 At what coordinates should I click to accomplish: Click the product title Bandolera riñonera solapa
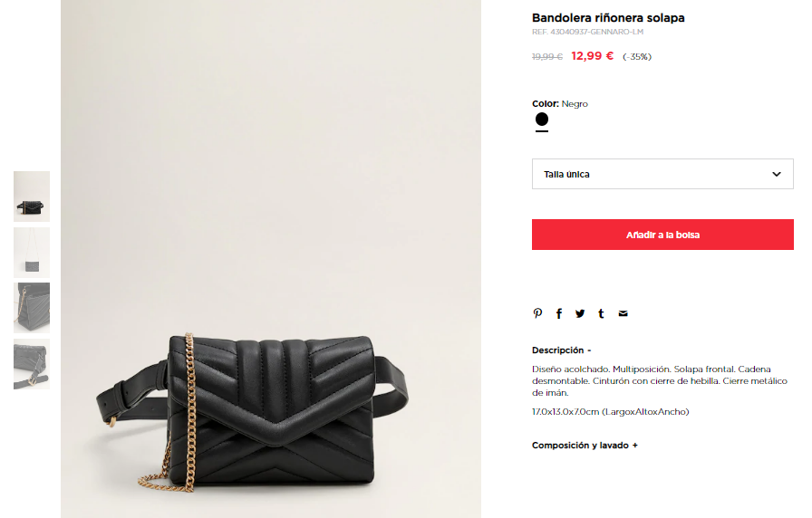point(608,17)
